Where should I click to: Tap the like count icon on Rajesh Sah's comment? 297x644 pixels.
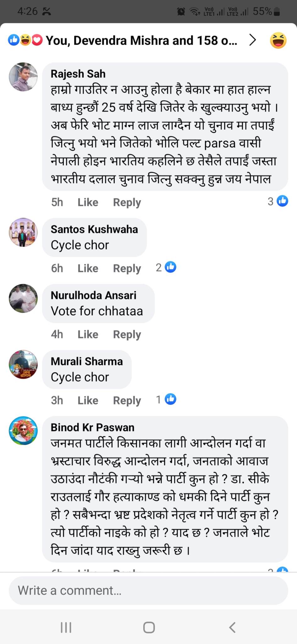tap(282, 201)
